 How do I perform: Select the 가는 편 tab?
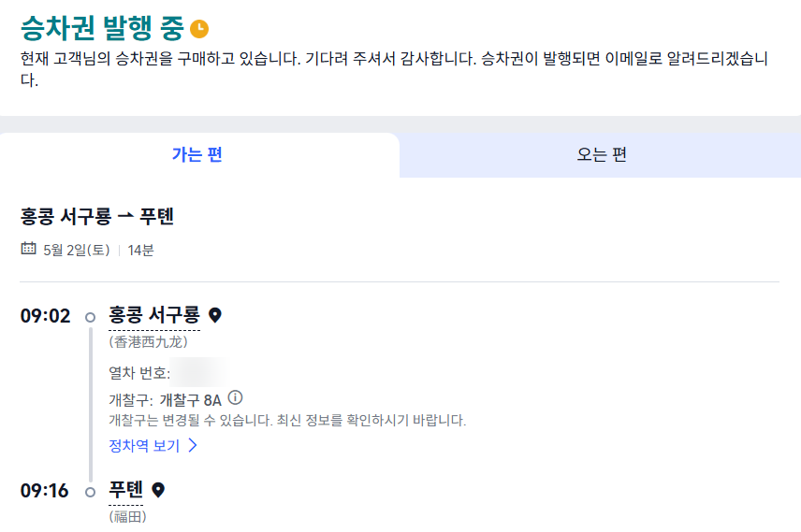197,154
